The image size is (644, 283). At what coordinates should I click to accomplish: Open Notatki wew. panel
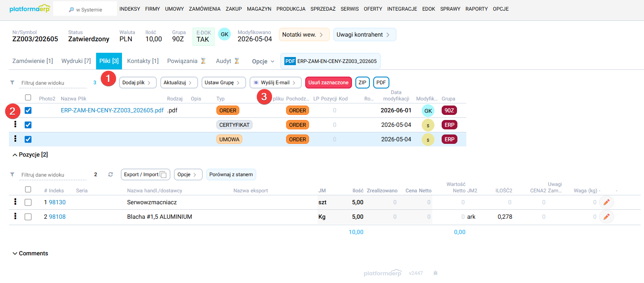[x=304, y=34]
